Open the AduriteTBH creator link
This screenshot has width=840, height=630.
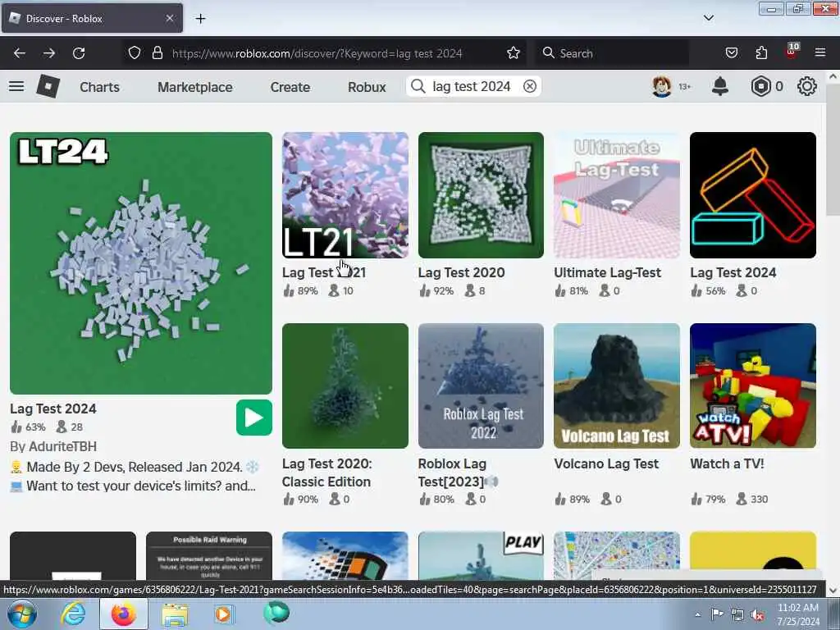[x=62, y=446]
